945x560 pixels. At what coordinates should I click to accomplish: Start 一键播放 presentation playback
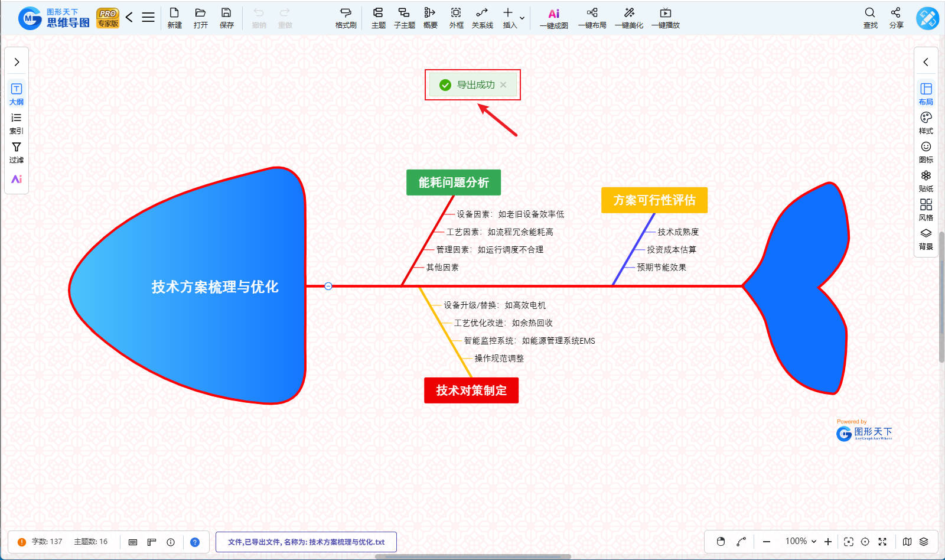pos(665,18)
